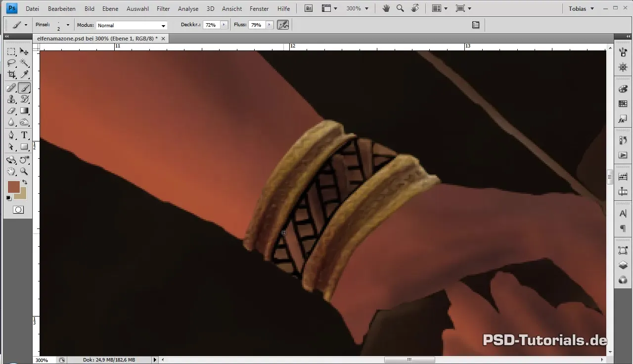Select the Lasso tool
Screen dimensions: 633x364
pyautogui.click(x=11, y=63)
